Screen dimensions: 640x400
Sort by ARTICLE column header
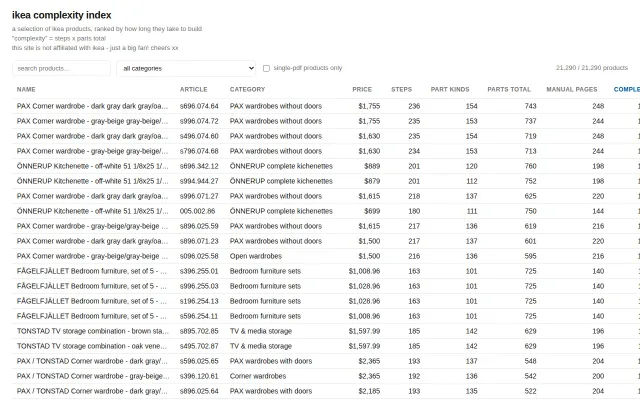click(193, 89)
